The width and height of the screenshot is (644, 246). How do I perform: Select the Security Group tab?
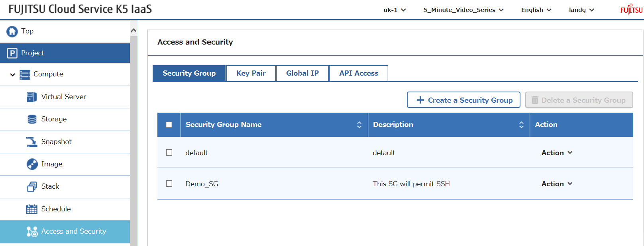[189, 73]
